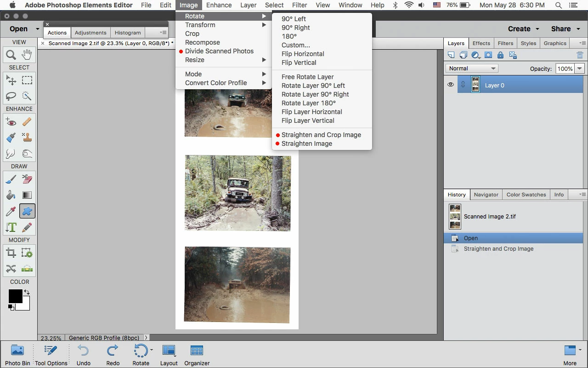Switch to the Navigator tab
This screenshot has width=588, height=368.
[x=486, y=195]
